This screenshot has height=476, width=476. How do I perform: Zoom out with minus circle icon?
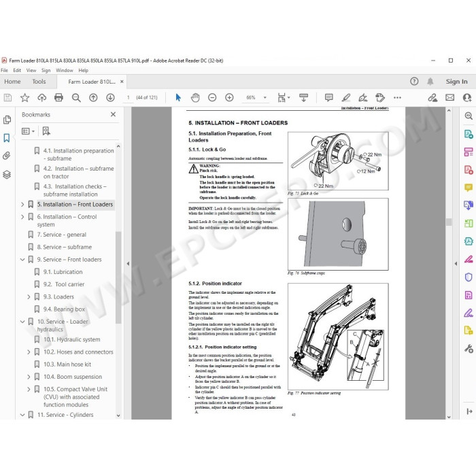212,97
